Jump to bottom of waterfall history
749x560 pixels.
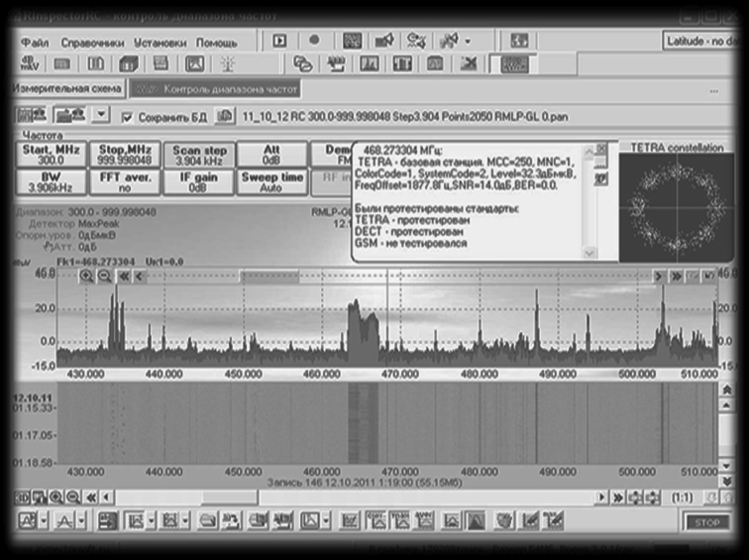pyautogui.click(x=726, y=480)
